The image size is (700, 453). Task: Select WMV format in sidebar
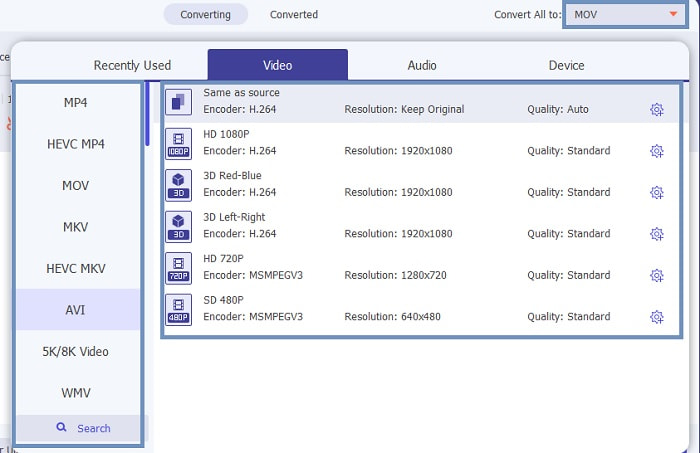[x=75, y=393]
